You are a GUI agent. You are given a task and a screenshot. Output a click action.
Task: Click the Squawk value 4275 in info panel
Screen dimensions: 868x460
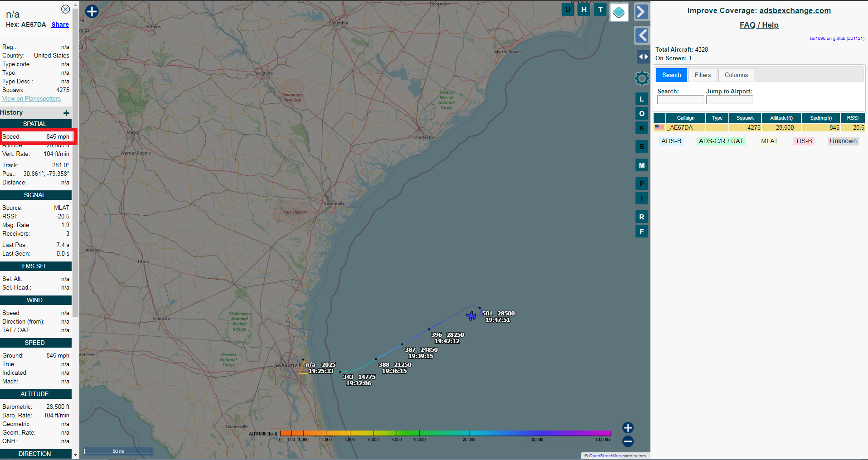point(63,90)
